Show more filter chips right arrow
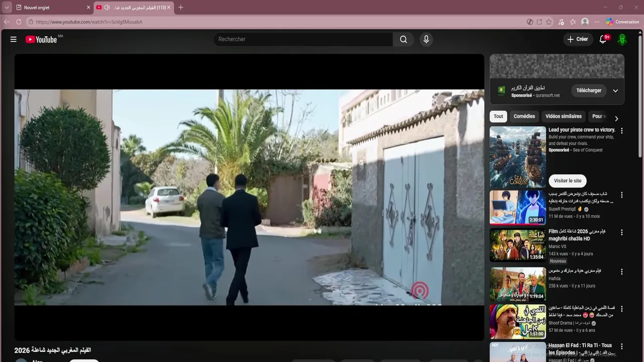This screenshot has height=362, width=644. (x=616, y=119)
